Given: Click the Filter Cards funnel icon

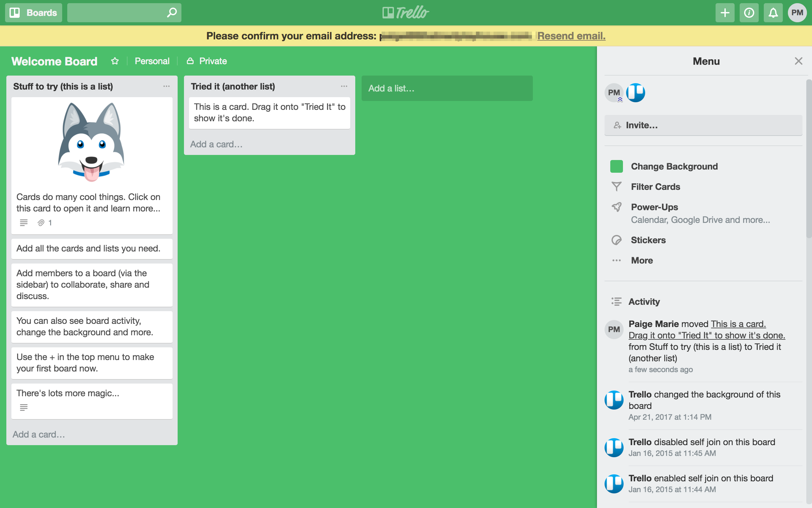Looking at the screenshot, I should coord(616,186).
